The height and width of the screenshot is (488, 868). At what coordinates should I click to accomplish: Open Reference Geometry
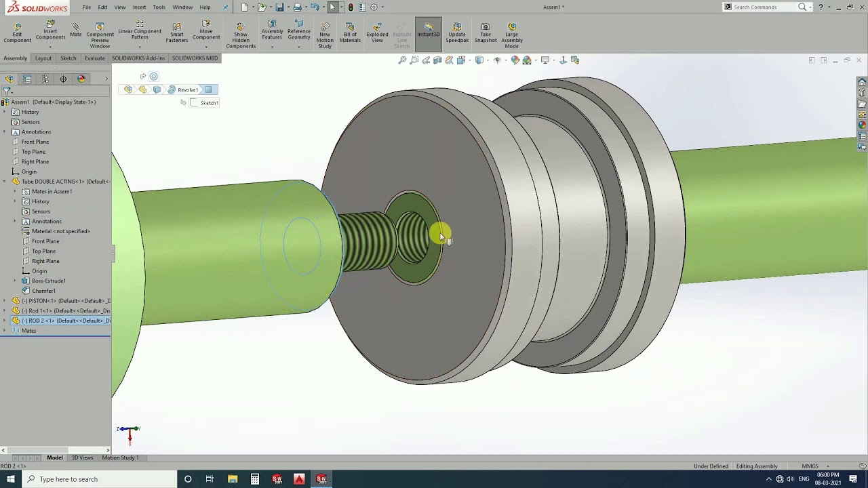coord(298,30)
